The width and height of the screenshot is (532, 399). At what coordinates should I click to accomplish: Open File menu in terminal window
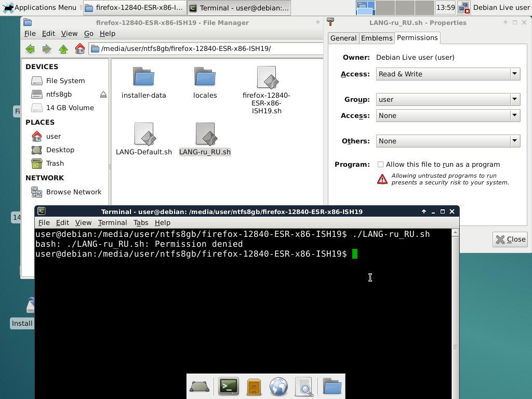coord(44,222)
